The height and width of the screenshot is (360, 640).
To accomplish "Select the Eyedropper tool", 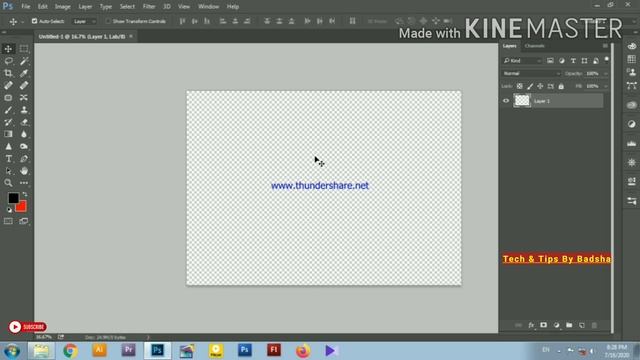I will click(x=24, y=73).
